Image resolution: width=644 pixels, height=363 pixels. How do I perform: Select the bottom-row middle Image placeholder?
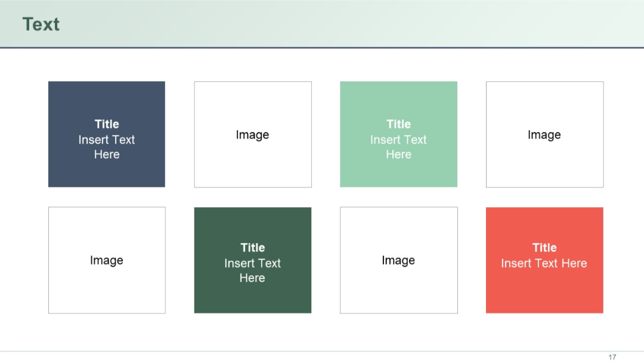(x=398, y=260)
